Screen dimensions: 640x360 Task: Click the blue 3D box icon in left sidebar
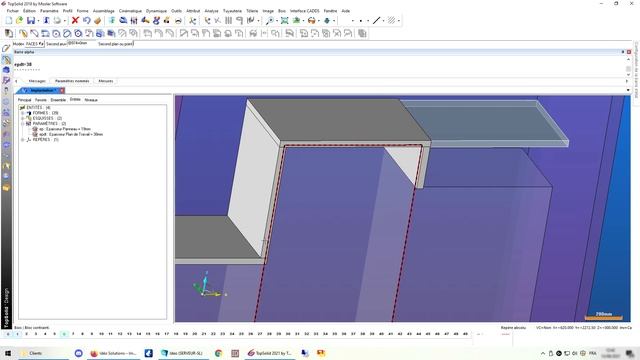[6, 70]
